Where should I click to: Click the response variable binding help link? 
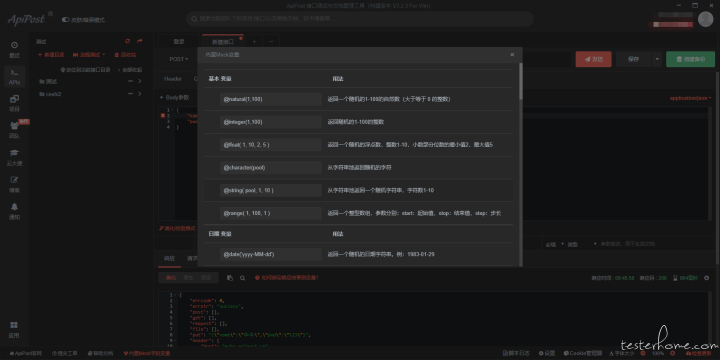click(287, 278)
